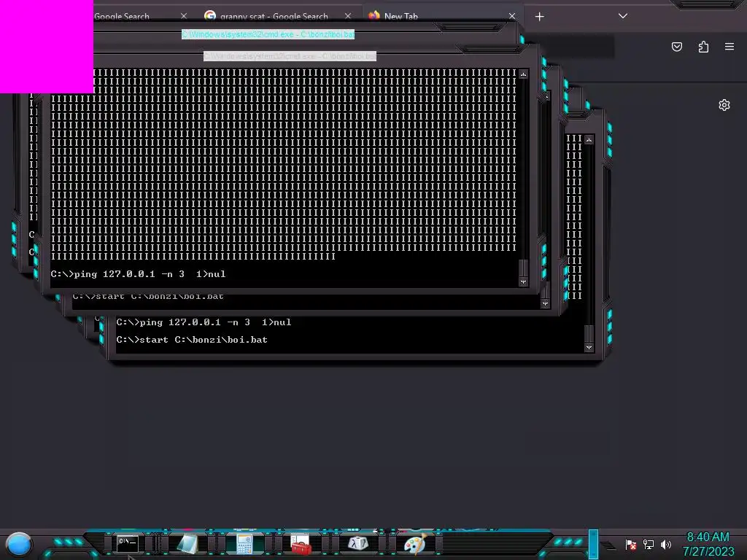Switch to the New Tab browser tab
The width and height of the screenshot is (747, 560).
[401, 16]
